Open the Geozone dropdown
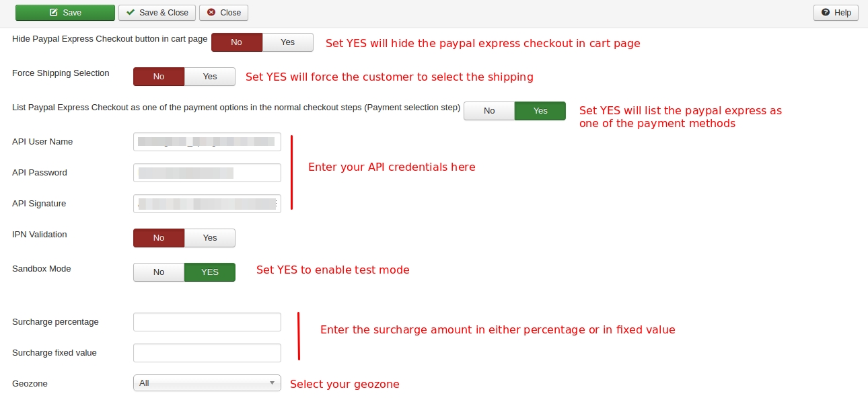Screen dimensions: 868x400 click(x=207, y=383)
